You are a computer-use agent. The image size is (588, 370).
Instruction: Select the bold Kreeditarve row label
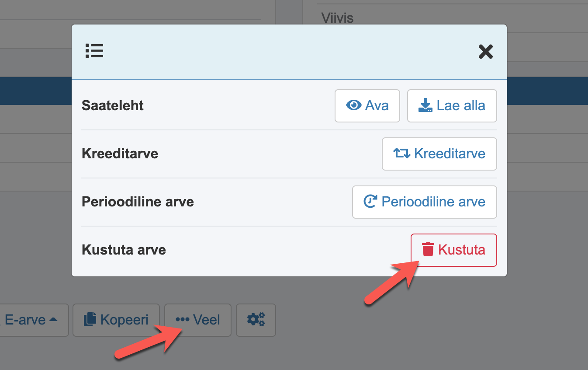(x=120, y=154)
